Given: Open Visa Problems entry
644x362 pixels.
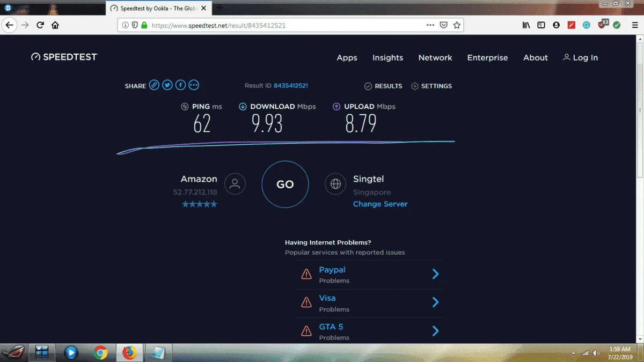Looking at the screenshot, I should [x=369, y=303].
